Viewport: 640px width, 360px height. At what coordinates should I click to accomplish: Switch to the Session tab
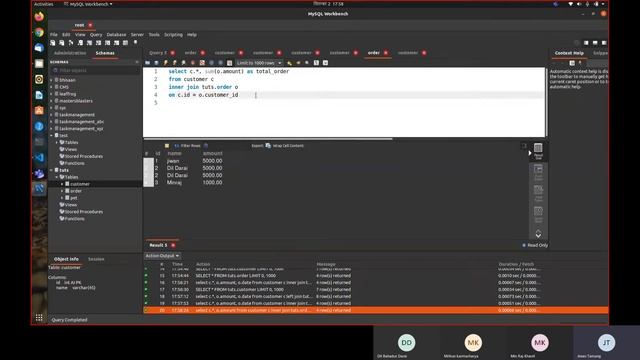(96, 259)
